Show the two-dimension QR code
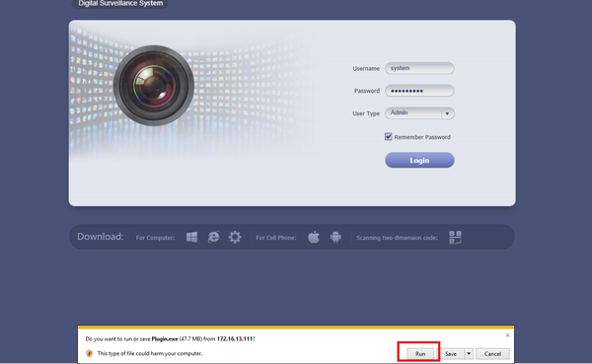The image size is (592, 364). [x=455, y=238]
